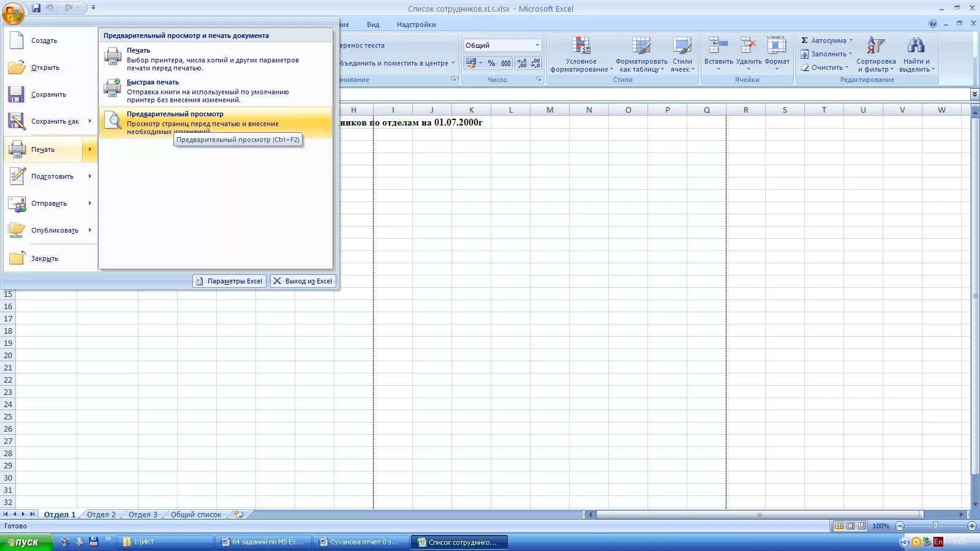This screenshot has width=980, height=551.
Task: Open the Вид ribbon tab
Action: (x=373, y=24)
